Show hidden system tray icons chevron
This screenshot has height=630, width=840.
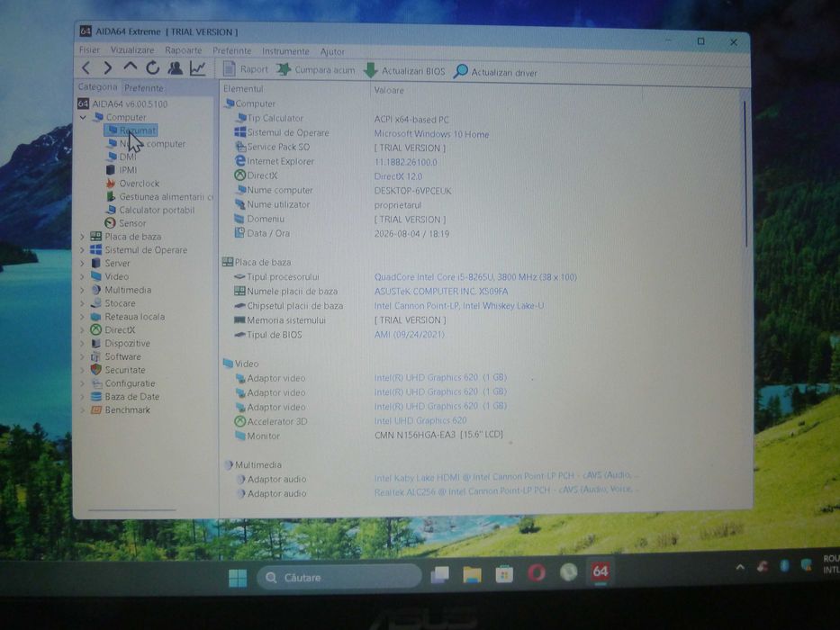(740, 567)
